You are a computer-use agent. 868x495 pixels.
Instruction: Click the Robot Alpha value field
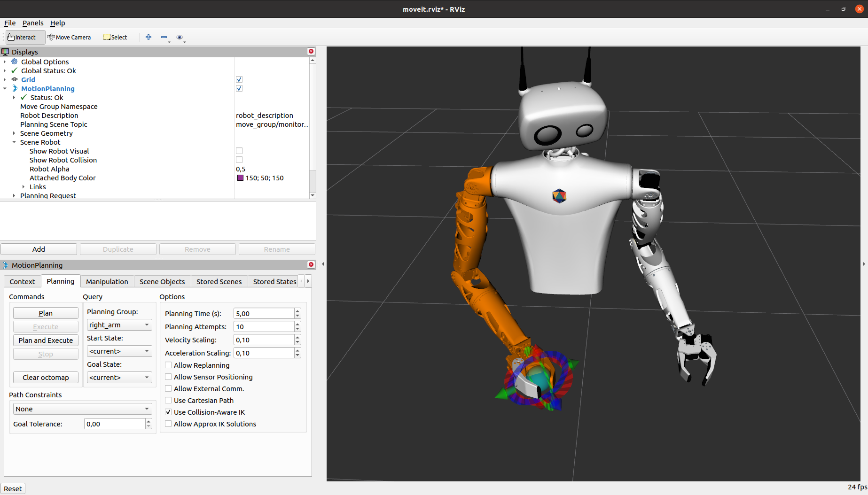pos(272,169)
